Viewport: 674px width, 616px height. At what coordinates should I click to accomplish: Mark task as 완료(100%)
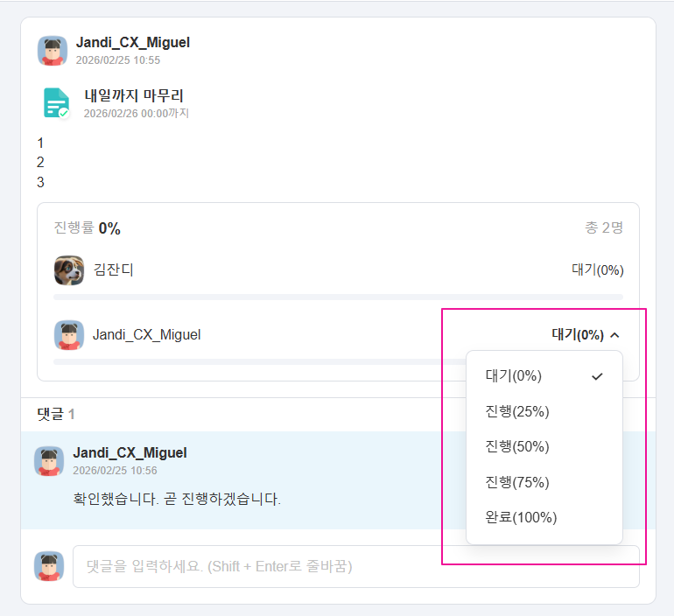click(521, 517)
